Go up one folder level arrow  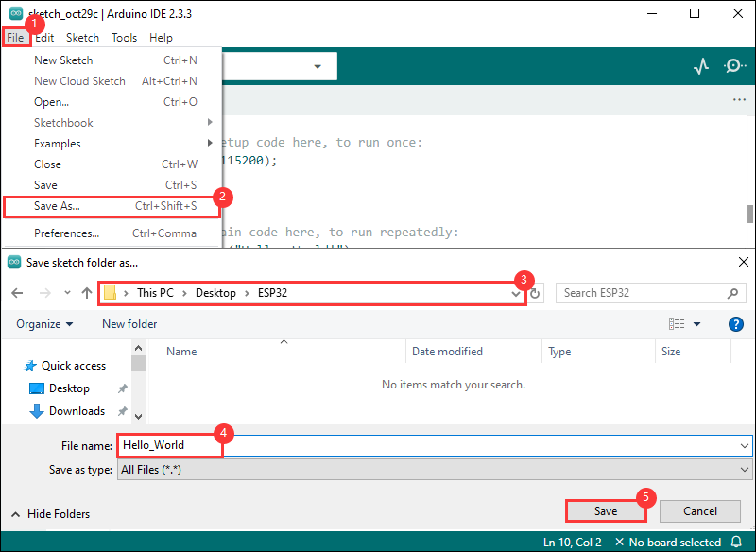click(86, 293)
